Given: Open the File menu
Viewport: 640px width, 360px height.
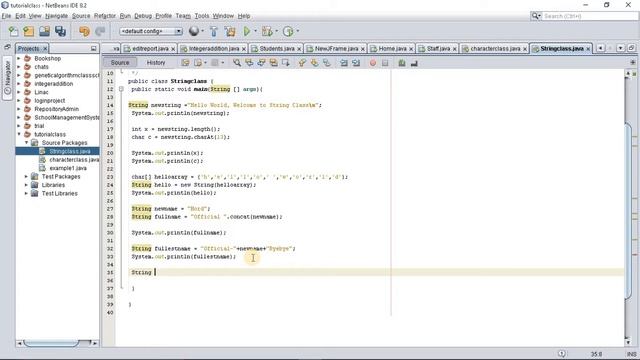Looking at the screenshot, I should pos(6,16).
